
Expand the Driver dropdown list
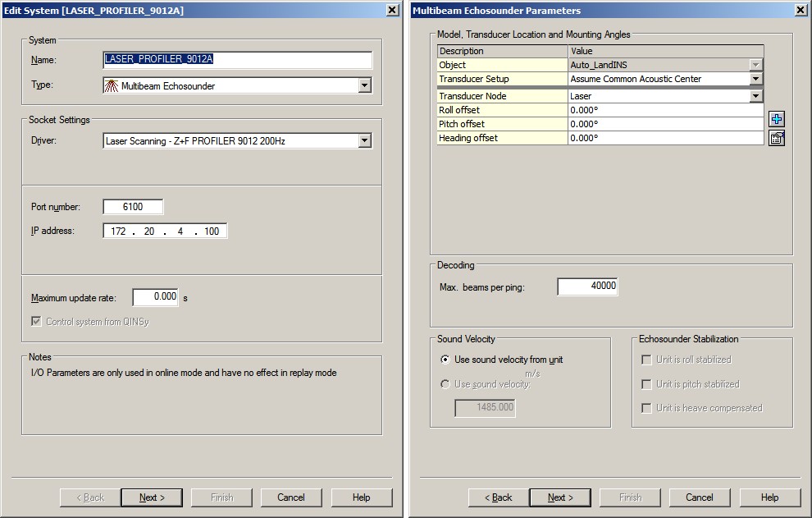click(x=364, y=140)
